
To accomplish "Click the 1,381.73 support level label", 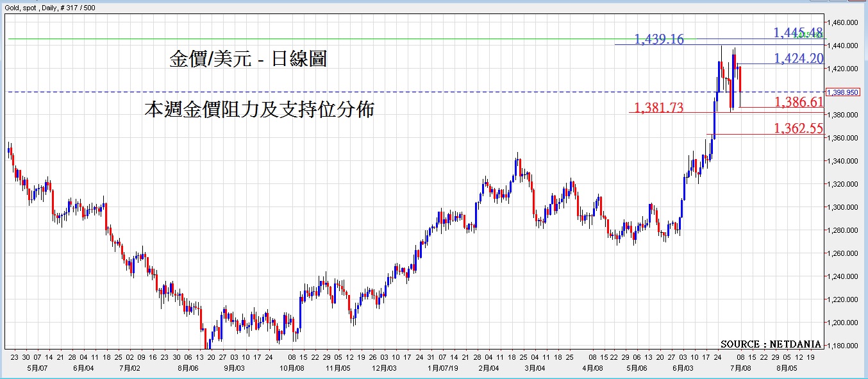I will tap(658, 108).
